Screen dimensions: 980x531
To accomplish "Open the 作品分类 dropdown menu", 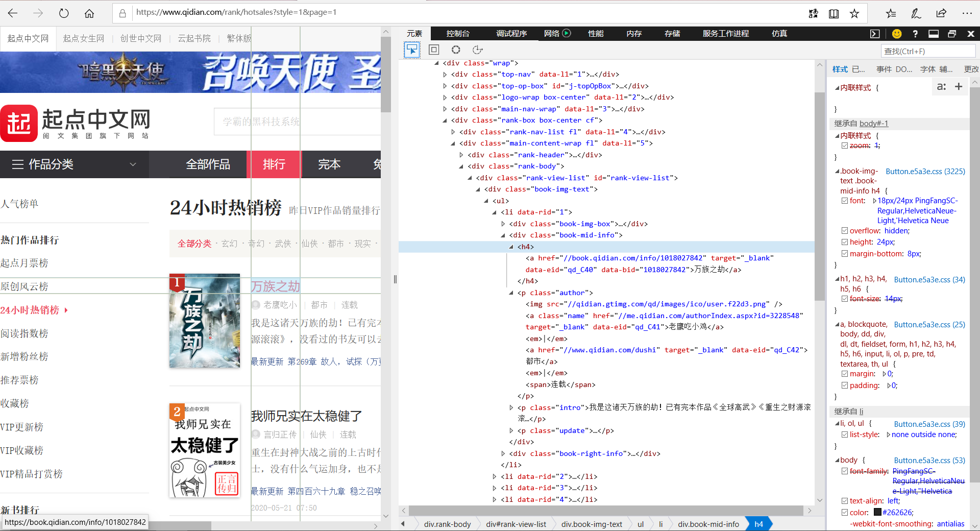I will click(x=75, y=164).
